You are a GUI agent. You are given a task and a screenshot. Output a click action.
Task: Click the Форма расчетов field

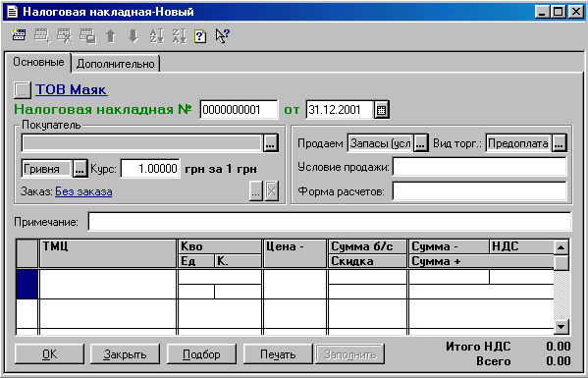click(x=479, y=191)
